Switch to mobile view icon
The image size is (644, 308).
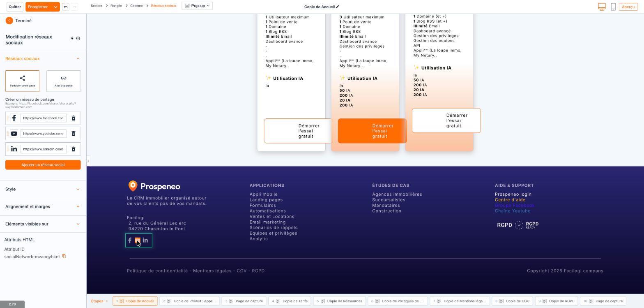(613, 7)
